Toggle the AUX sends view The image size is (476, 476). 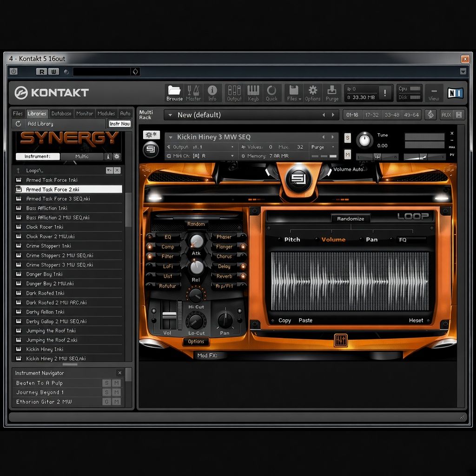pyautogui.click(x=446, y=115)
